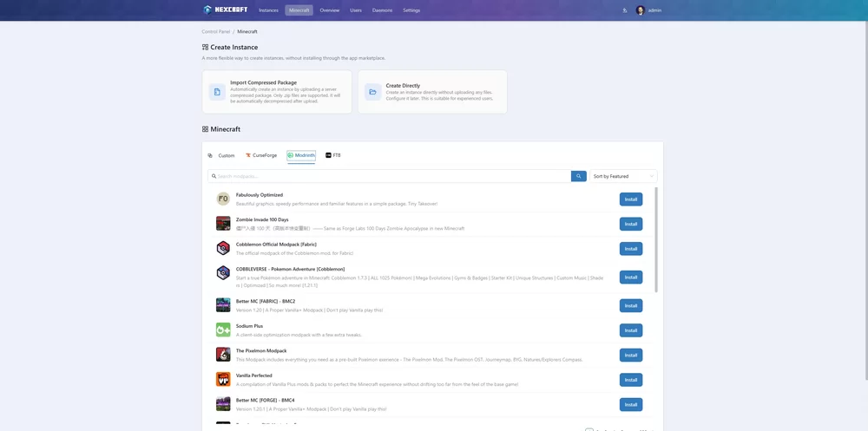
Task: Go to Overview in the top navigation
Action: (x=329, y=10)
